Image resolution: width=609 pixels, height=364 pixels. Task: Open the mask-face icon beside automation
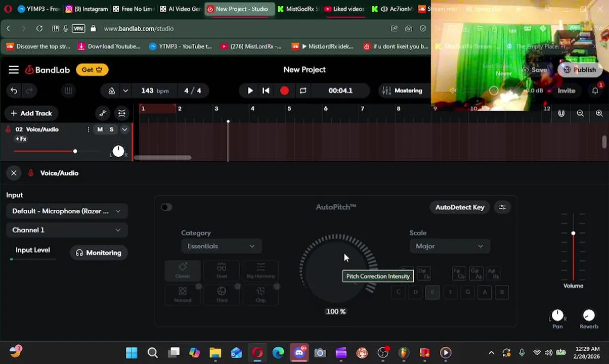[x=122, y=113]
